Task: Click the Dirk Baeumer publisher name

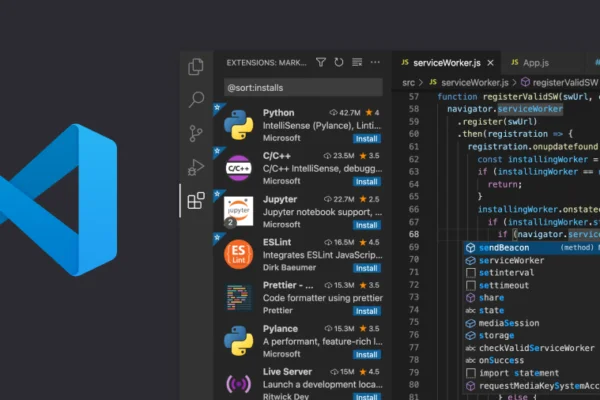Action: tap(289, 268)
